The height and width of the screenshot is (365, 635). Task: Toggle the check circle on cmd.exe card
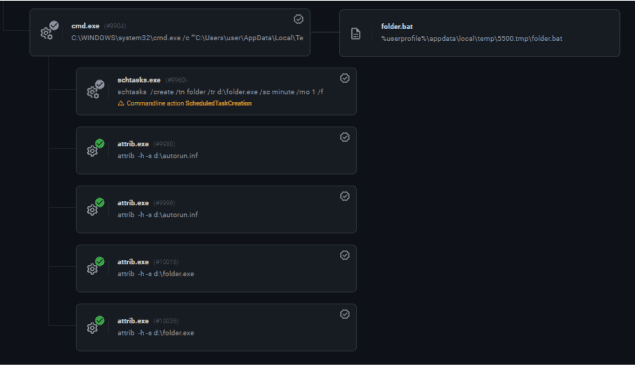(x=298, y=19)
